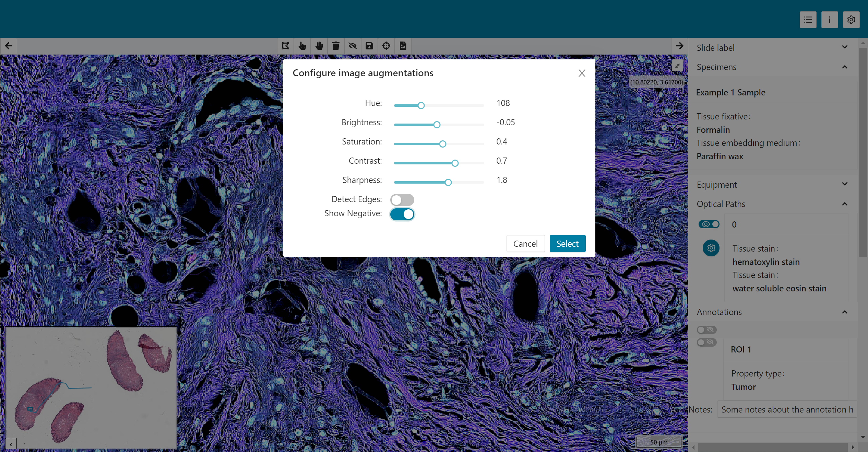Click the Hue slider handle
The height and width of the screenshot is (452, 868).
(x=421, y=106)
